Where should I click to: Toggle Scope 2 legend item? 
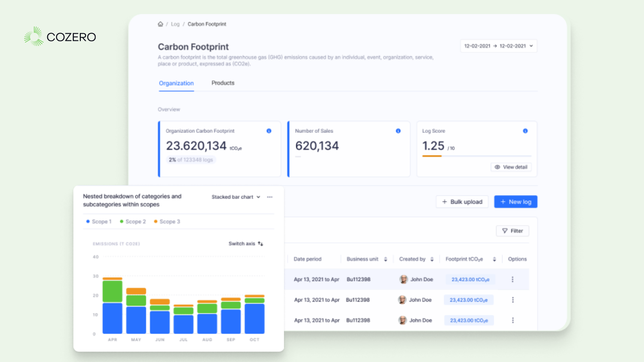pos(133,222)
